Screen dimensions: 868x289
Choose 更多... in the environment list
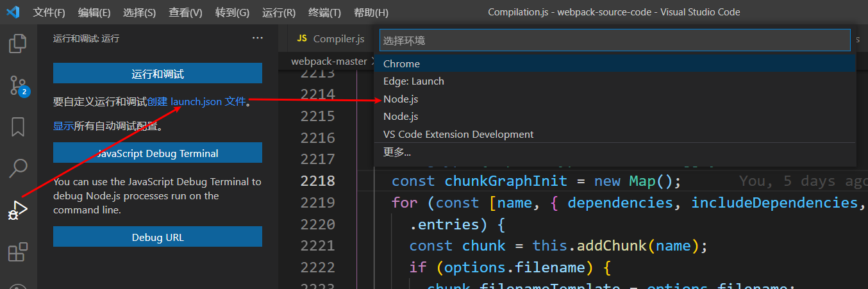click(x=615, y=153)
